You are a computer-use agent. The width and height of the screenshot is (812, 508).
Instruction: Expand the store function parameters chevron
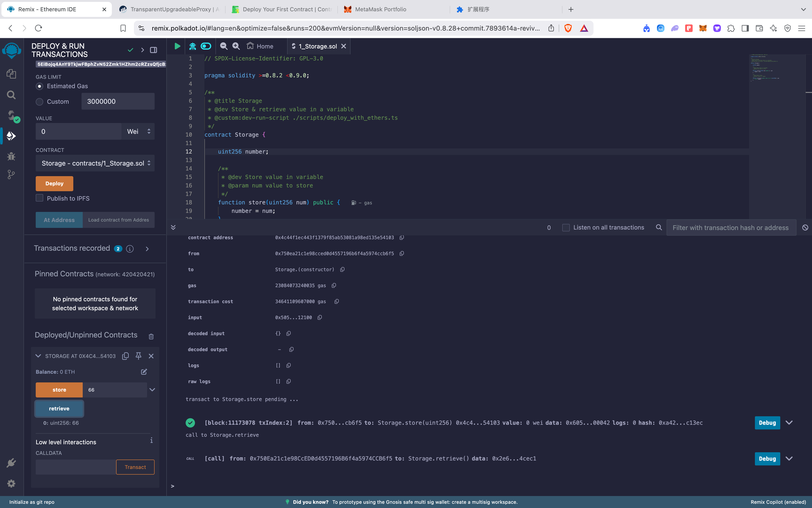[152, 390]
